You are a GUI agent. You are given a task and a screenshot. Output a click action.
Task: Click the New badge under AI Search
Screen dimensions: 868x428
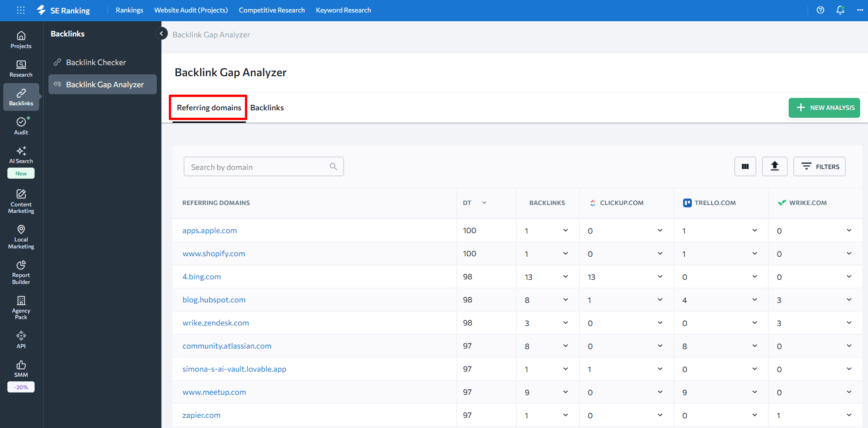[21, 174]
